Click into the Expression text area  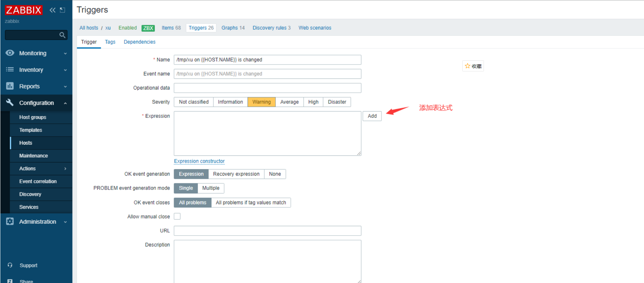pyautogui.click(x=267, y=133)
